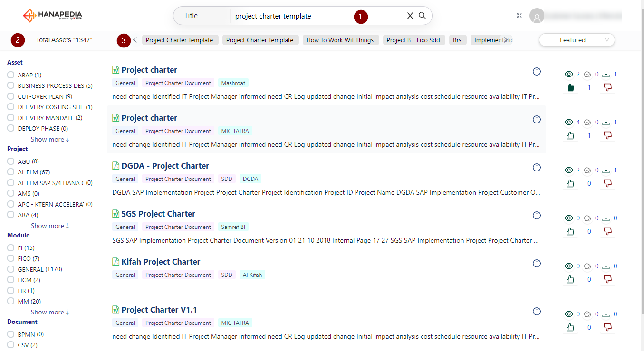Clear the search text with the X icon

(x=410, y=16)
